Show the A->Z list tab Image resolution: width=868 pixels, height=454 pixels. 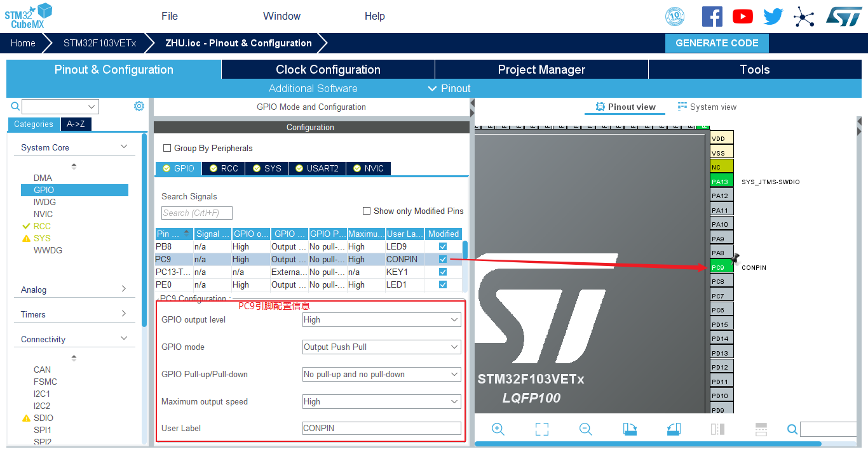(76, 124)
